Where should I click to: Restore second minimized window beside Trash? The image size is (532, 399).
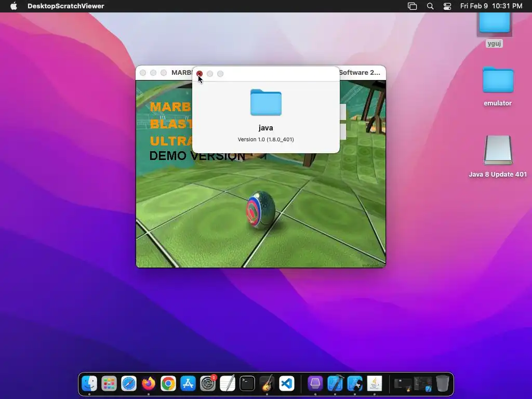tap(423, 385)
